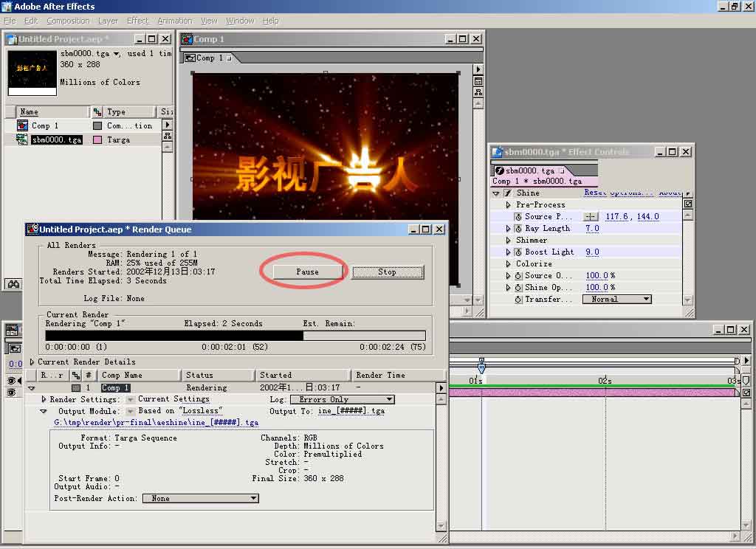Screen dimensions: 756x549
Task: Expand Current Render Details section
Action: click(x=32, y=362)
